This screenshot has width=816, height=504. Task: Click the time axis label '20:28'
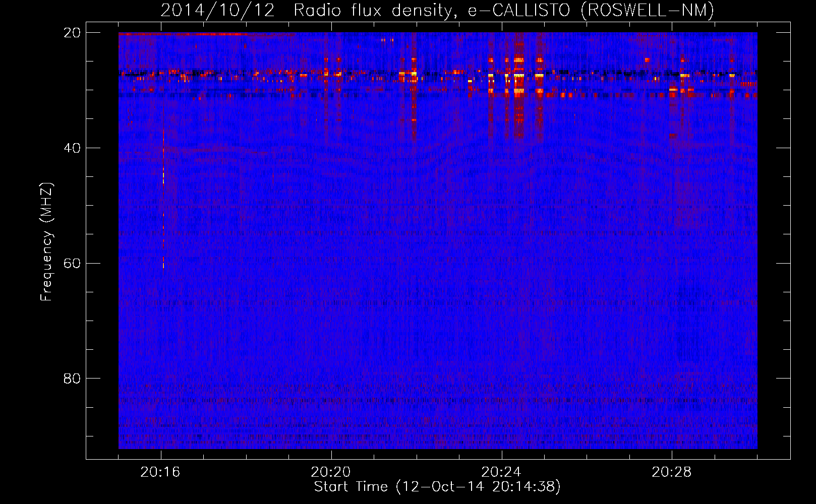coord(672,472)
